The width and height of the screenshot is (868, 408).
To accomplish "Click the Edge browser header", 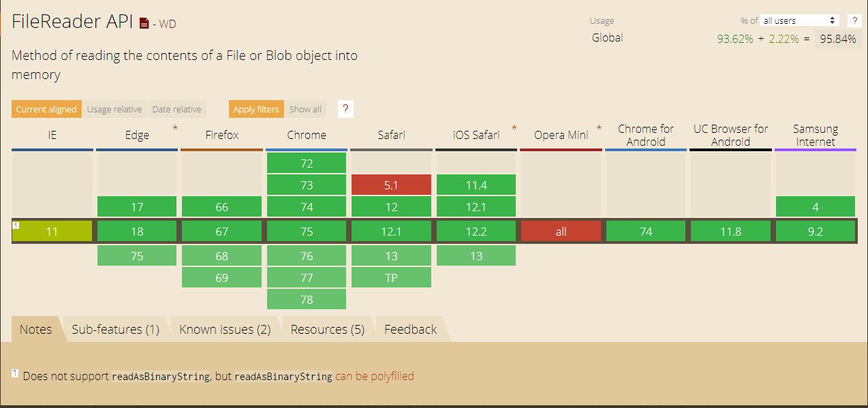I will tap(137, 135).
